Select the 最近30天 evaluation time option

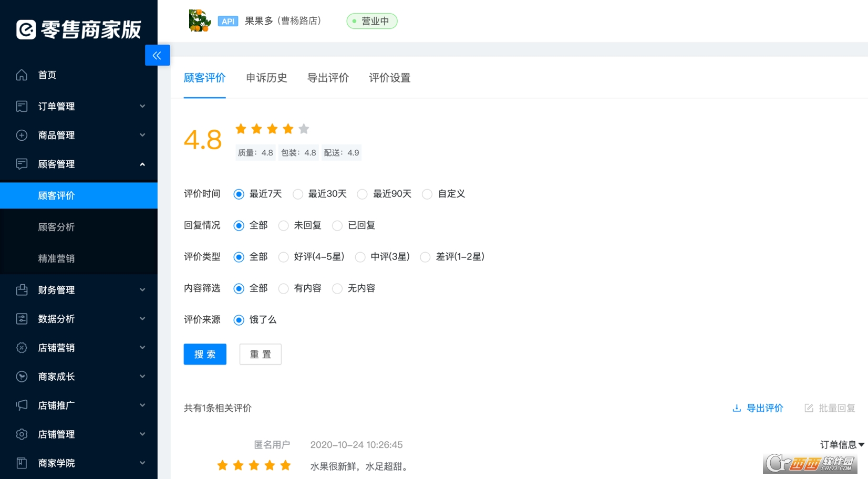298,194
